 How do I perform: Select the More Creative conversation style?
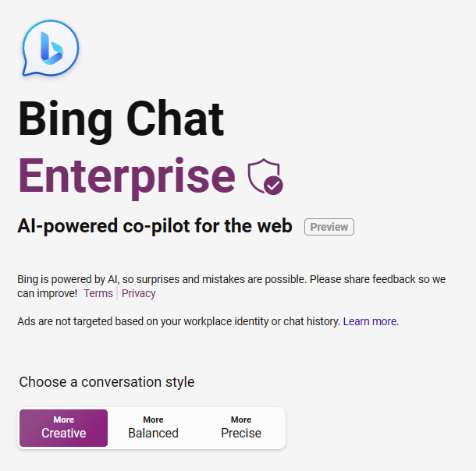63,428
